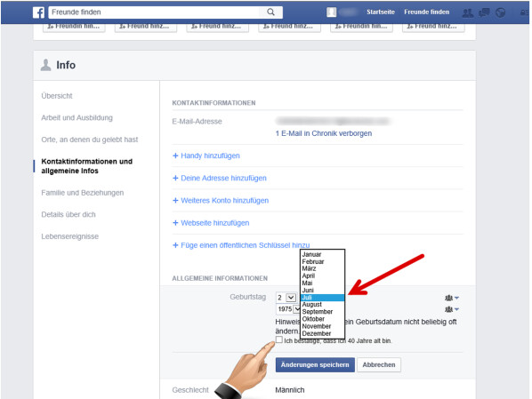Select Oktober in month list
The height and width of the screenshot is (399, 532).
coord(322,319)
